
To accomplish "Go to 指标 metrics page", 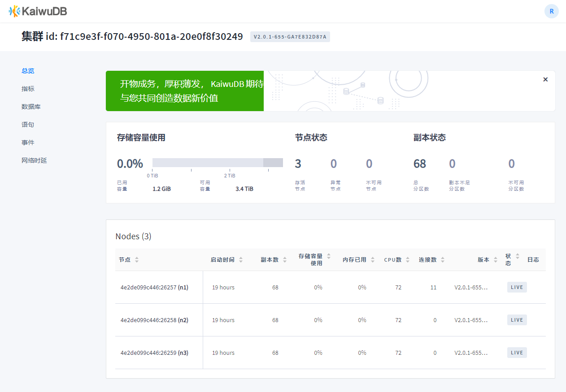I will [28, 89].
